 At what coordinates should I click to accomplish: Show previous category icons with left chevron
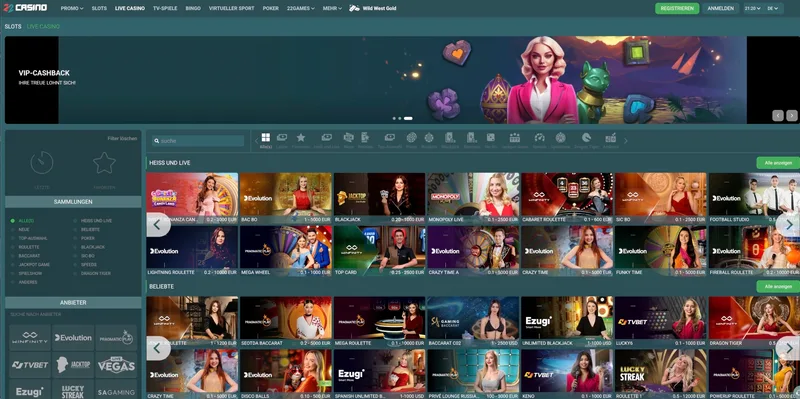[257, 141]
